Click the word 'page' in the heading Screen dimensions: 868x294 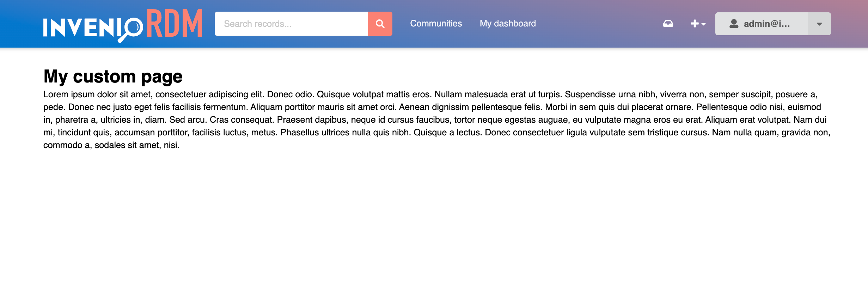click(x=162, y=77)
